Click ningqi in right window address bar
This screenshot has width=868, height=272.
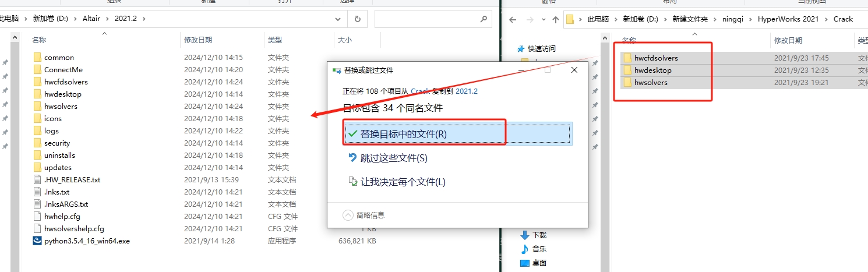click(x=732, y=19)
